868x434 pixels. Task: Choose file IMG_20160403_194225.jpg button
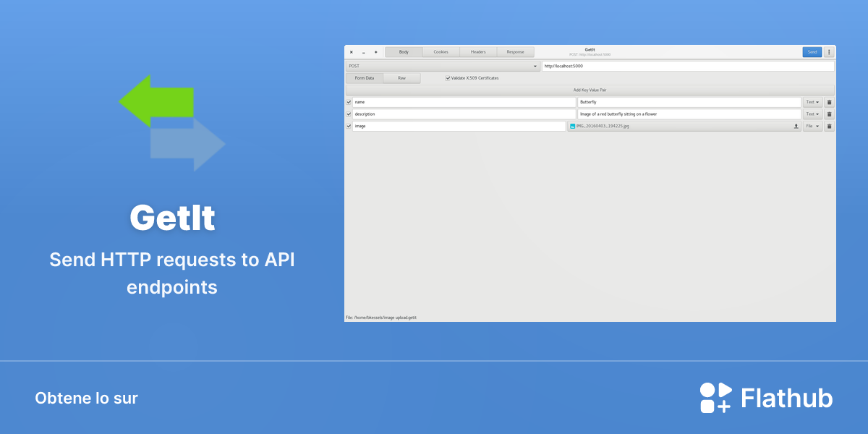pos(684,126)
